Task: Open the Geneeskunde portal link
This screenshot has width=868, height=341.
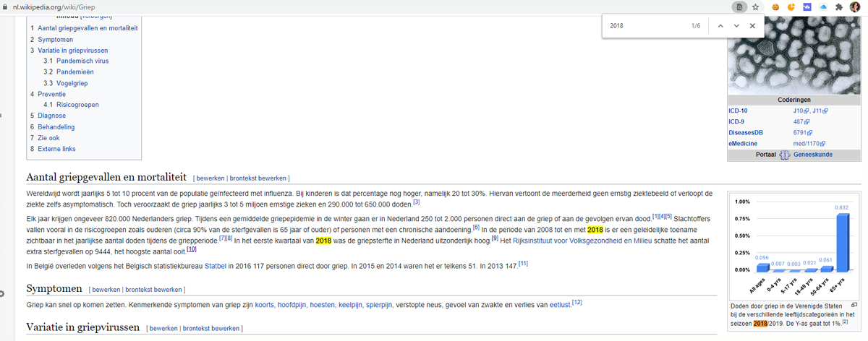Action: pos(814,155)
